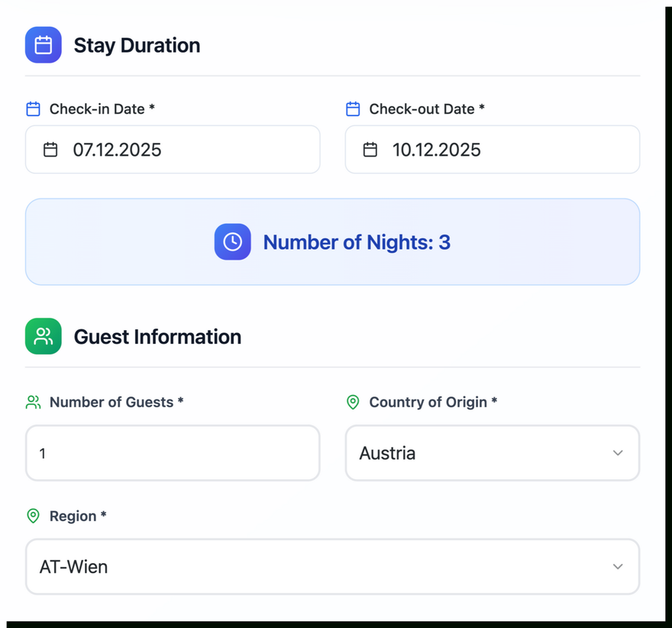The height and width of the screenshot is (628, 672).
Task: Open the Country of Origin dropdown showing Austria
Action: pyautogui.click(x=481, y=453)
